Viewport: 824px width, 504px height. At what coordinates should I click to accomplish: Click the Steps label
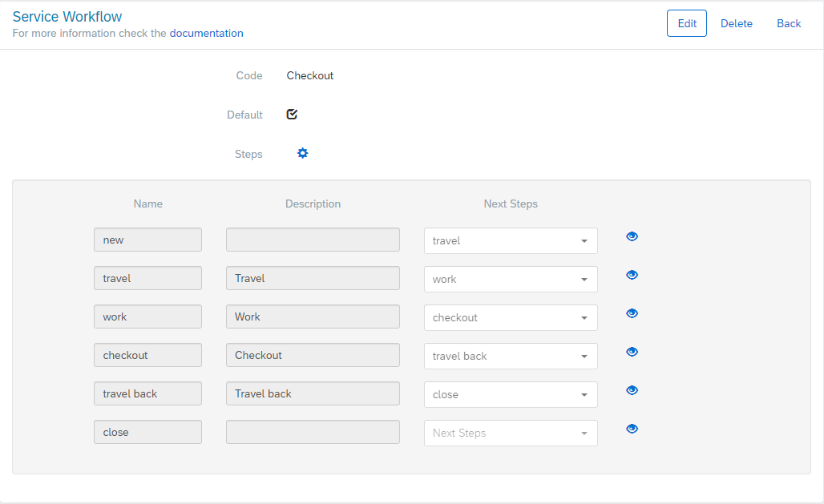pyautogui.click(x=248, y=154)
